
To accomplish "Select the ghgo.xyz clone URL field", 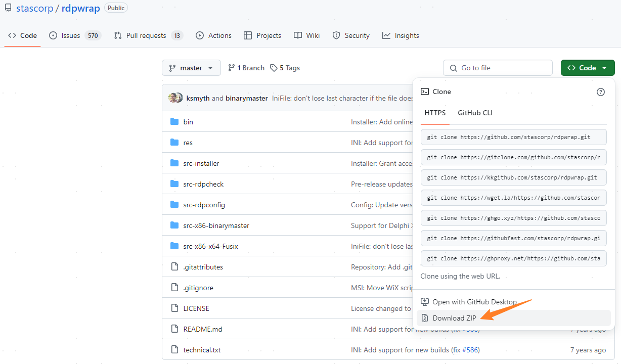I will 513,218.
